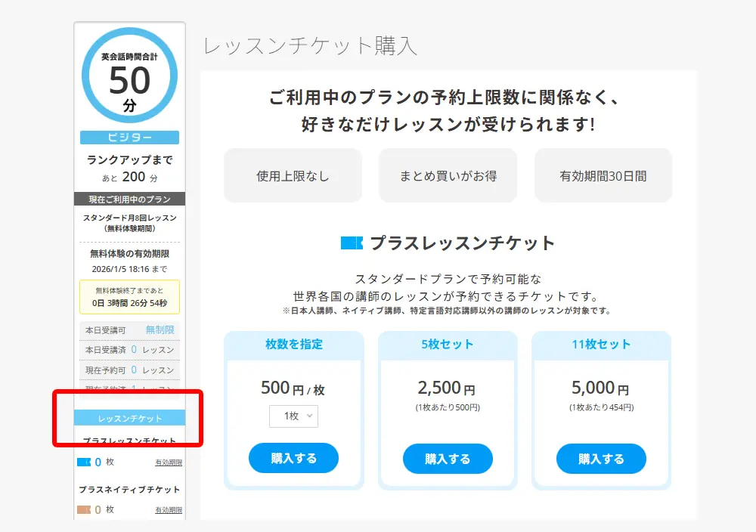
Task: Click the スタンダード月8回レッスン plan name
Action: click(x=129, y=218)
